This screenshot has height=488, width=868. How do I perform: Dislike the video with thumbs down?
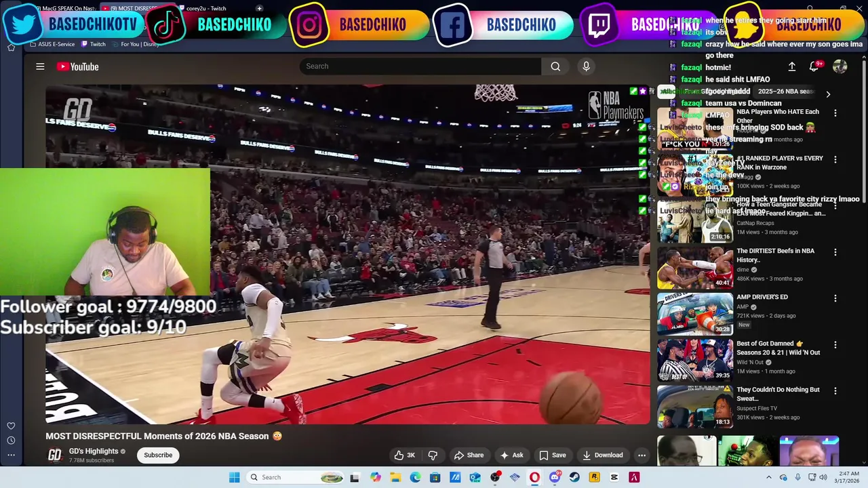[x=433, y=455]
